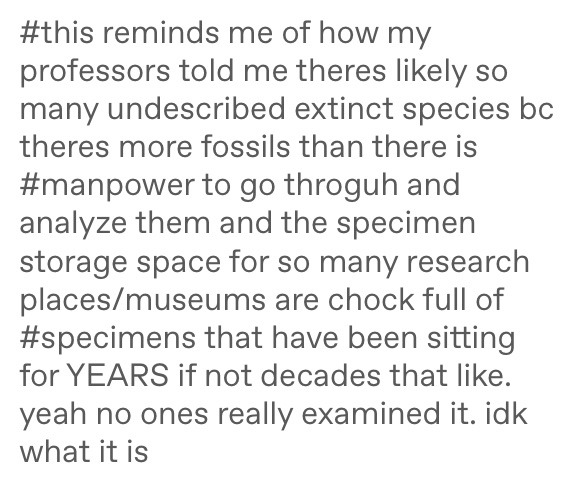Click the word 'sitting' in the last tag
Image resolution: width=585 pixels, height=481 pixels.
coord(470,338)
